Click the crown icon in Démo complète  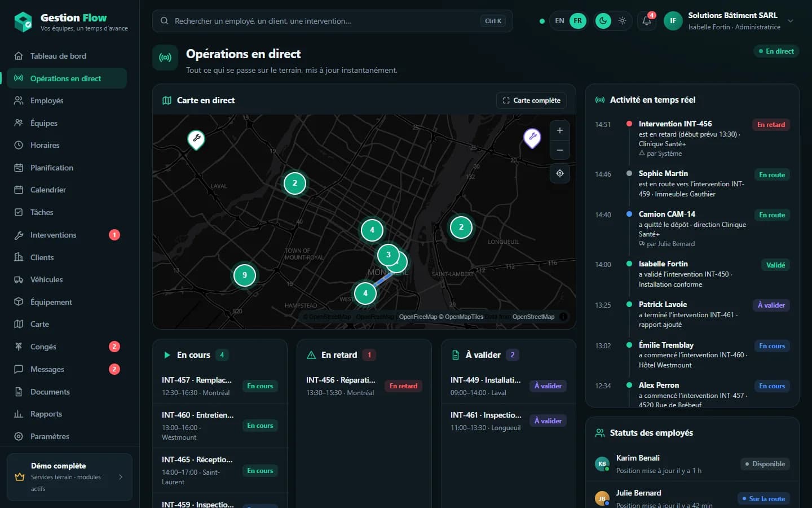[x=20, y=477]
